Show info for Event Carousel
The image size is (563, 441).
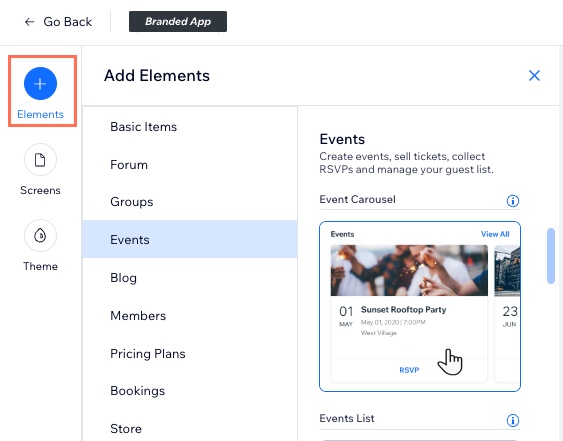tap(513, 201)
